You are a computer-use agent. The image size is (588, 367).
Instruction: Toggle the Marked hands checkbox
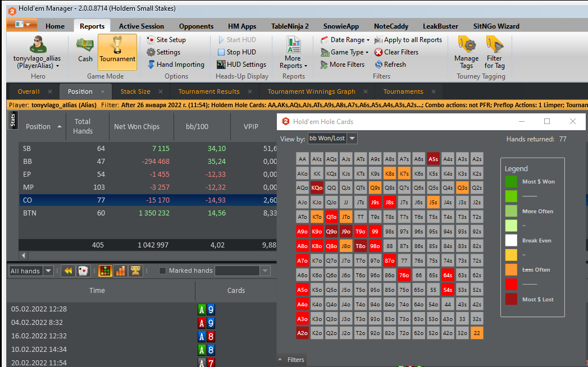(x=162, y=270)
